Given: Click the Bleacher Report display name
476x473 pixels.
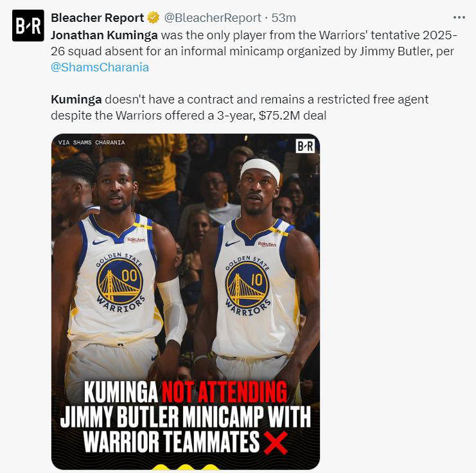Looking at the screenshot, I should (x=98, y=18).
